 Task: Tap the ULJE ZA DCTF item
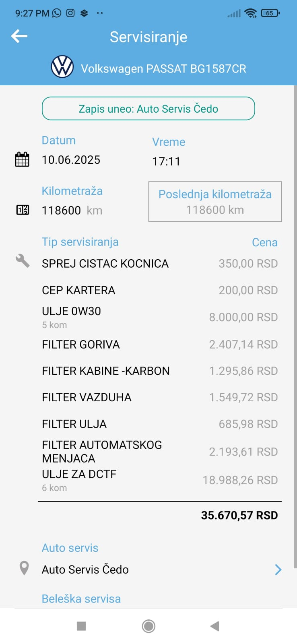click(x=79, y=474)
